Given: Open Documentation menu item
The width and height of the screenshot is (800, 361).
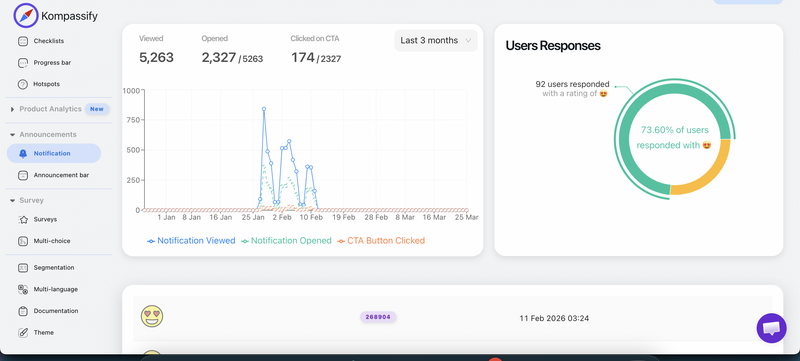Looking at the screenshot, I should (x=56, y=311).
